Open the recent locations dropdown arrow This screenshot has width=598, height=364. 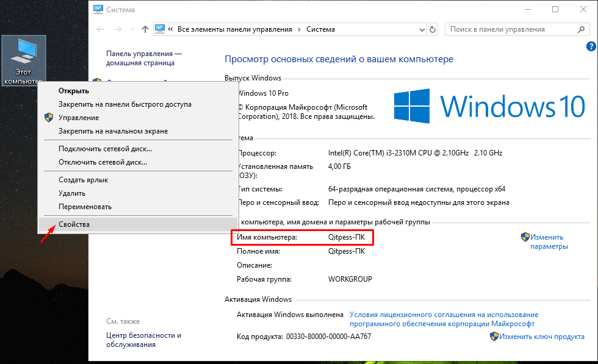[x=132, y=29]
